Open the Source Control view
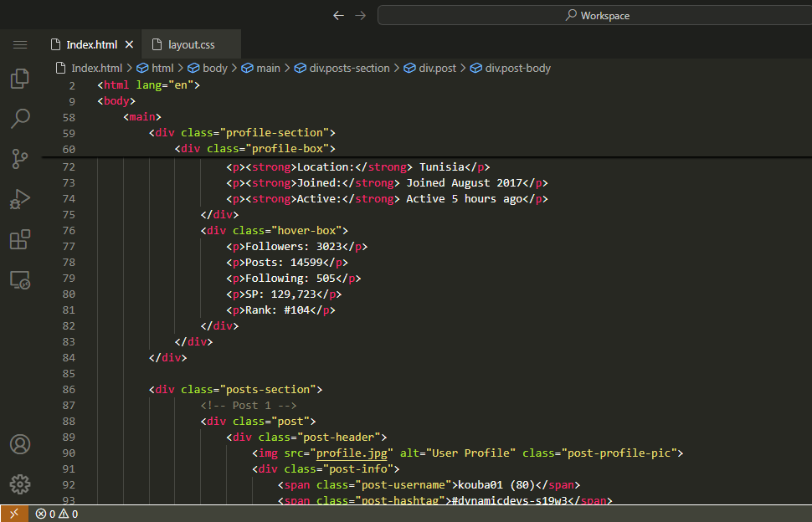812x522 pixels. (20, 159)
